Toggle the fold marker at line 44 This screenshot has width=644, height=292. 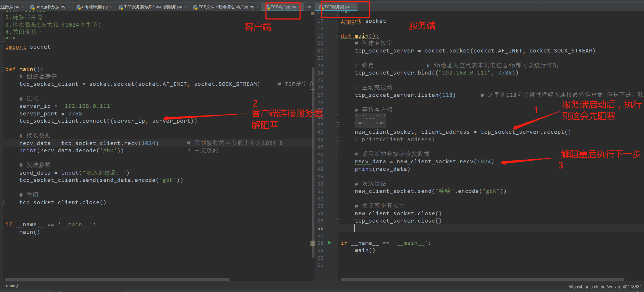click(338, 139)
